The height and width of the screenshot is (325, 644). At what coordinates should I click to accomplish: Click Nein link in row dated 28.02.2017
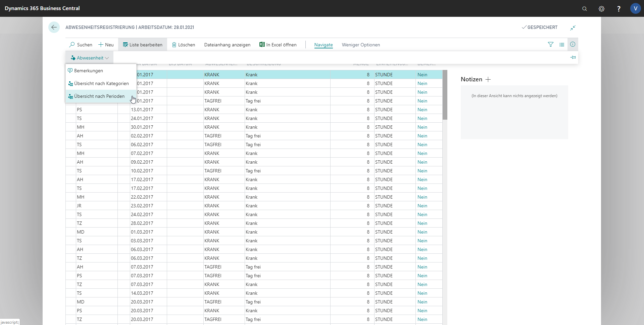click(422, 223)
